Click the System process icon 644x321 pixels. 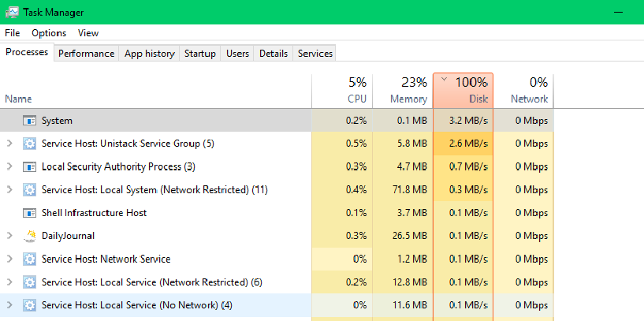(x=29, y=121)
